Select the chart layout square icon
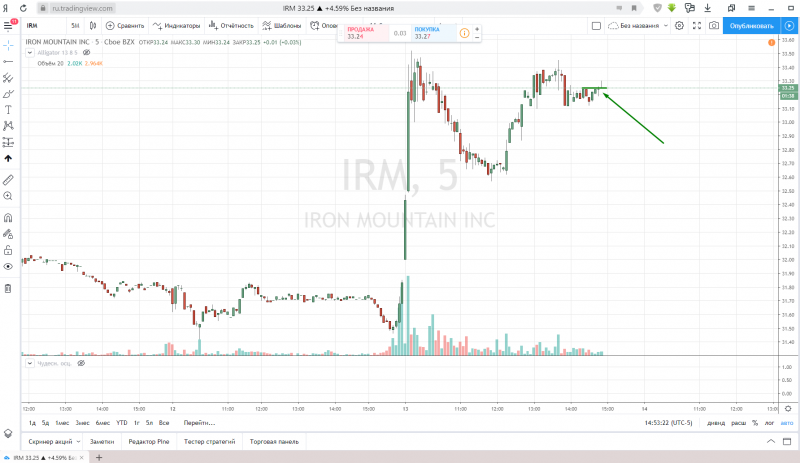This screenshot has width=800, height=463. pyautogui.click(x=596, y=26)
